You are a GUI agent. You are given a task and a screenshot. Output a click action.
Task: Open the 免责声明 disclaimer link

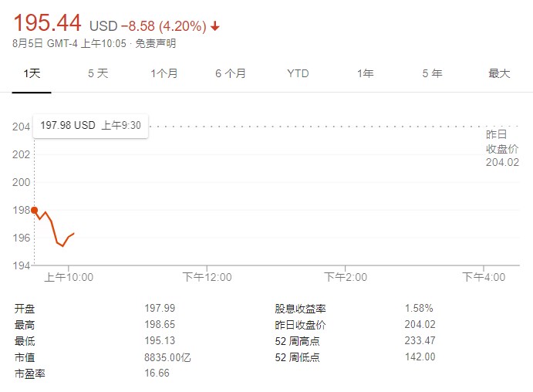155,43
